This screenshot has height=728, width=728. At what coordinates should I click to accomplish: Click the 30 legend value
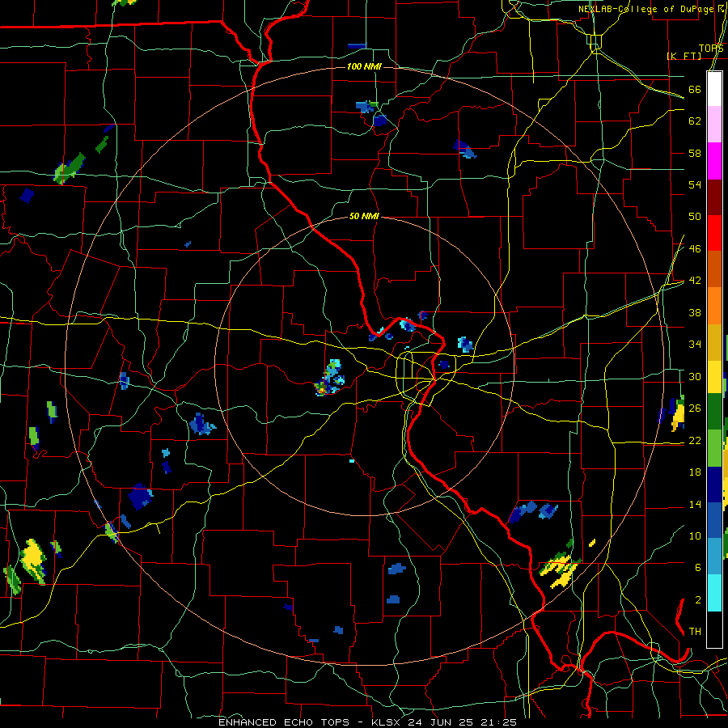coord(695,376)
